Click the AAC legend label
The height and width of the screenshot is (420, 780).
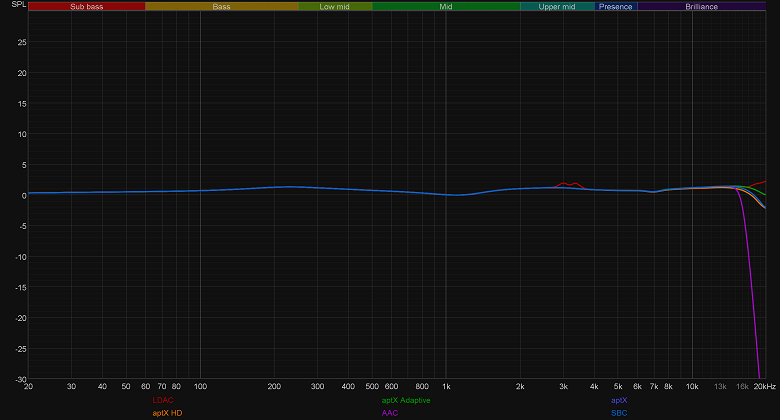(390, 413)
